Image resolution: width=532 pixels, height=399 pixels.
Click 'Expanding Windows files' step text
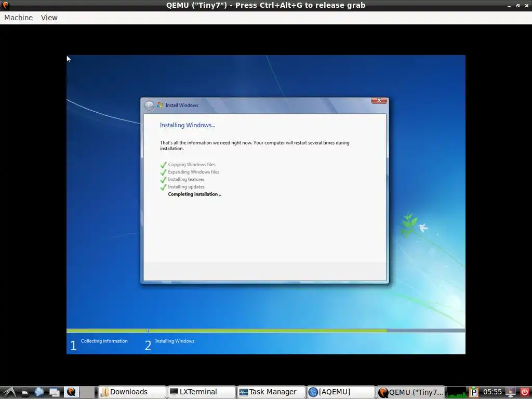click(x=193, y=172)
